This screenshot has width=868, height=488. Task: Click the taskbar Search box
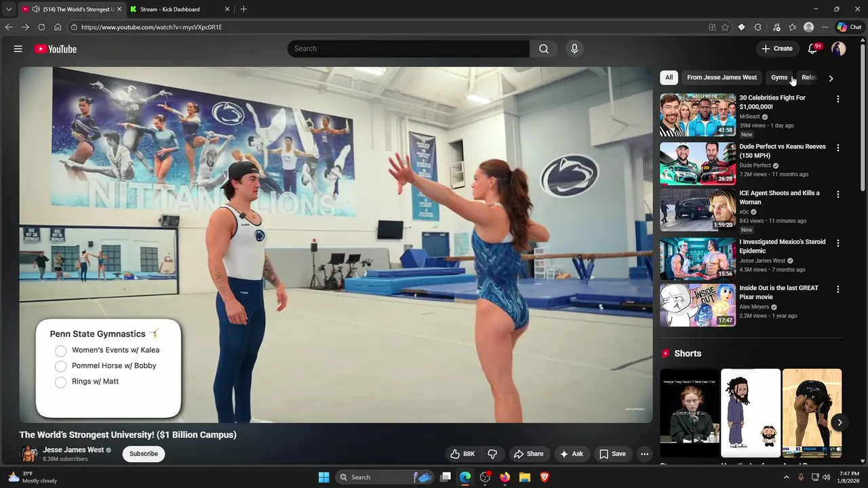tap(384, 477)
